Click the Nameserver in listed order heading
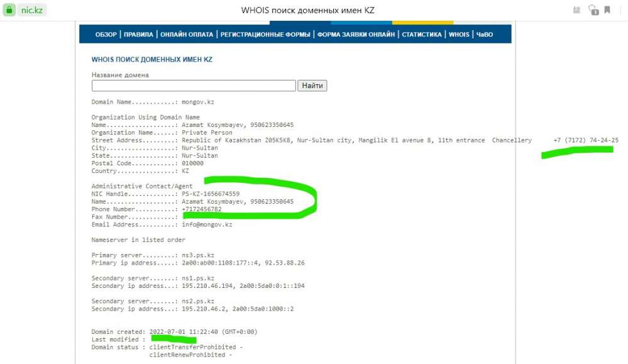 (138, 240)
